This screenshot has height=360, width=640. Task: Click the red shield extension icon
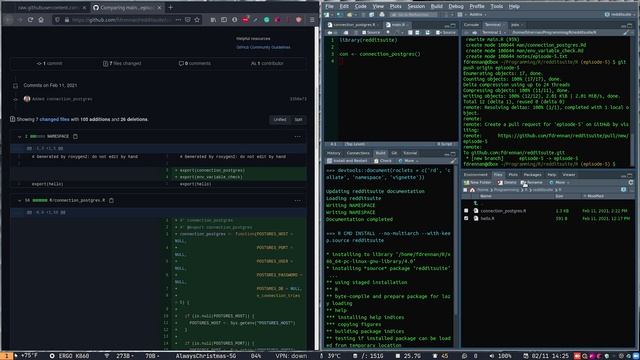pos(299,20)
